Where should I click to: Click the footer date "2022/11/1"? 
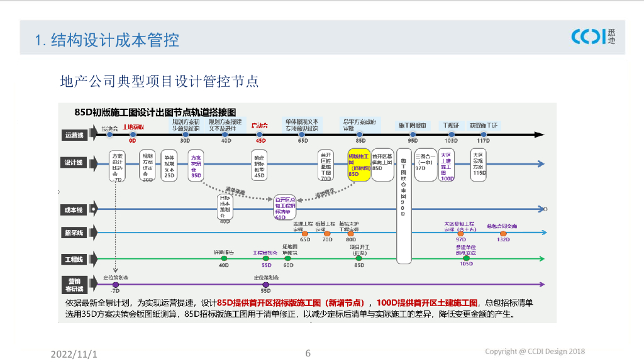tap(74, 354)
